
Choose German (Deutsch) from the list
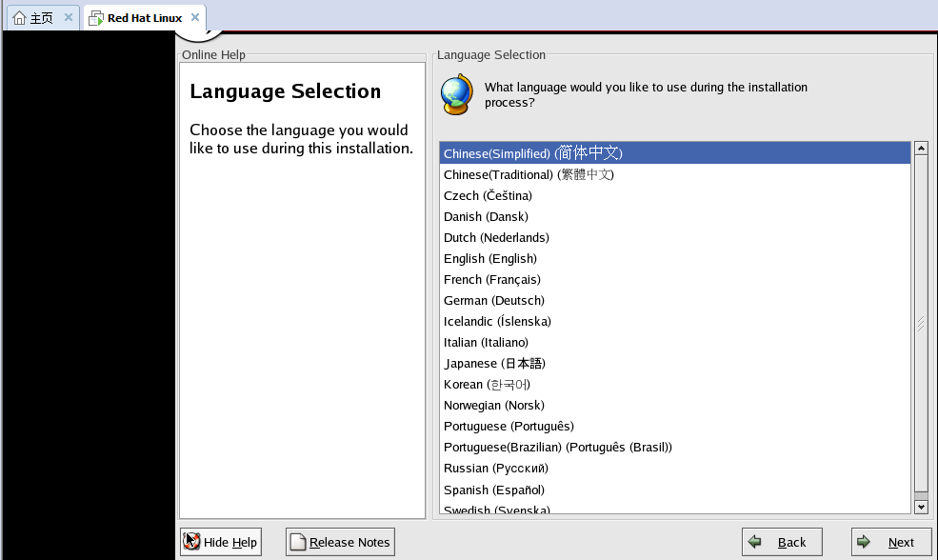675,300
